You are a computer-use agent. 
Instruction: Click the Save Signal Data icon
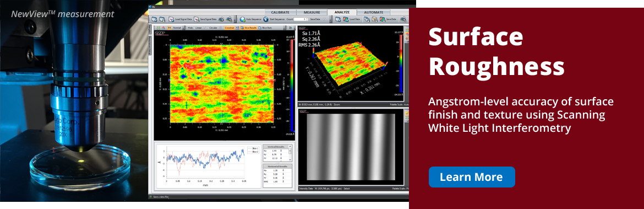[197, 19]
